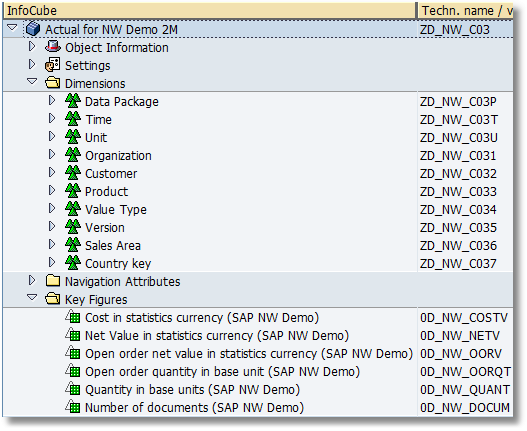Expand the Unit dimension
This screenshot has width=527, height=431.
click(x=52, y=136)
